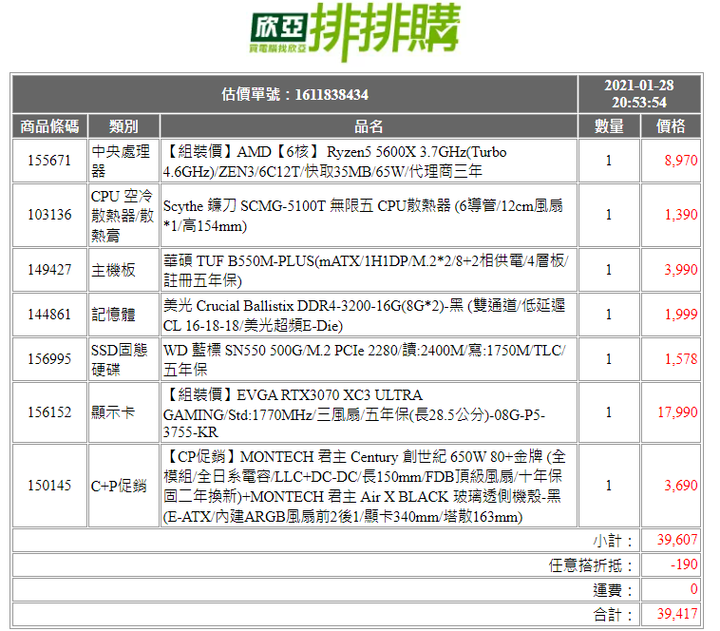This screenshot has height=631, width=720.
Task: Click the 主機板 category cell
Action: click(124, 270)
